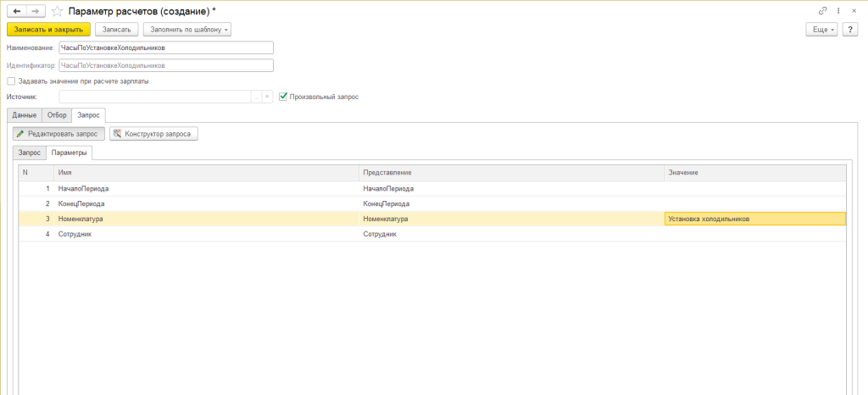Screen dimensions: 868x395
Task: Expand the Заполнить по шаблону dropdown
Action: point(187,30)
